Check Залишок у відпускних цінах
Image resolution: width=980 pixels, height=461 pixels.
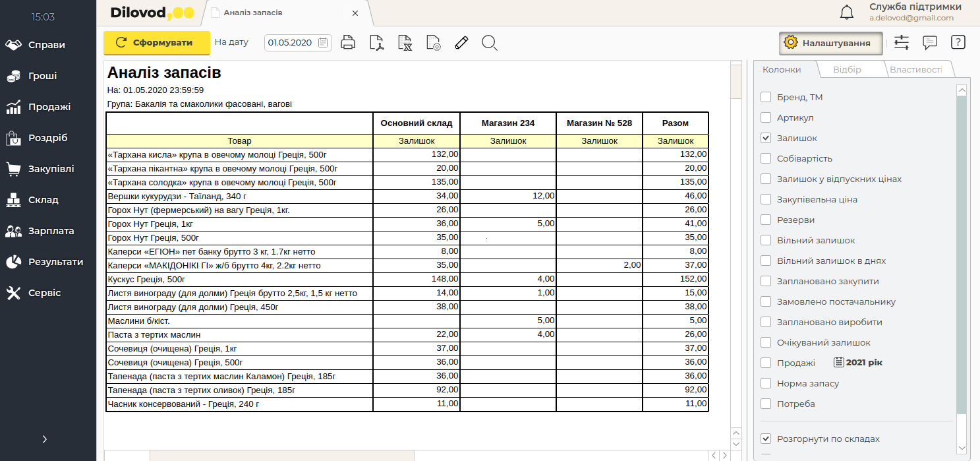coord(766,179)
